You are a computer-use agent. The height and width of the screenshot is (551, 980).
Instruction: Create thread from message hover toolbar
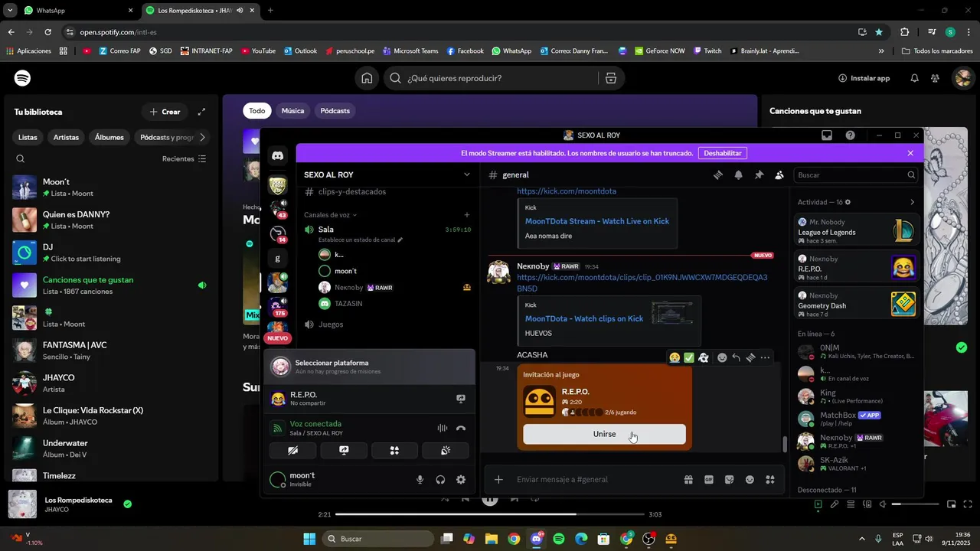click(x=750, y=357)
